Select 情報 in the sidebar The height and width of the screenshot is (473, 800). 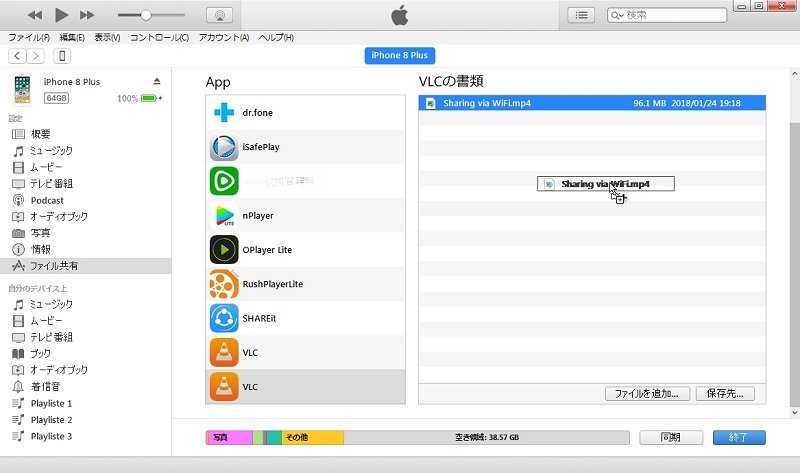86,250
